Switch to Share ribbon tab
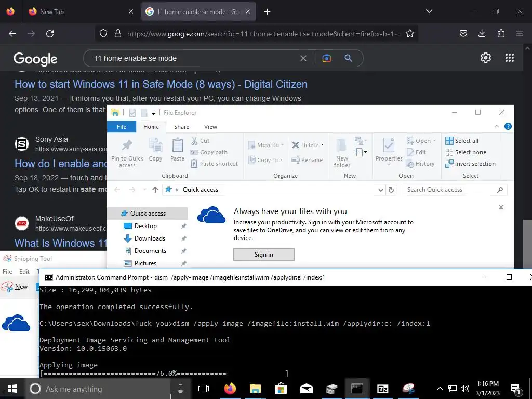Viewport: 532px width, 399px height. click(x=181, y=127)
